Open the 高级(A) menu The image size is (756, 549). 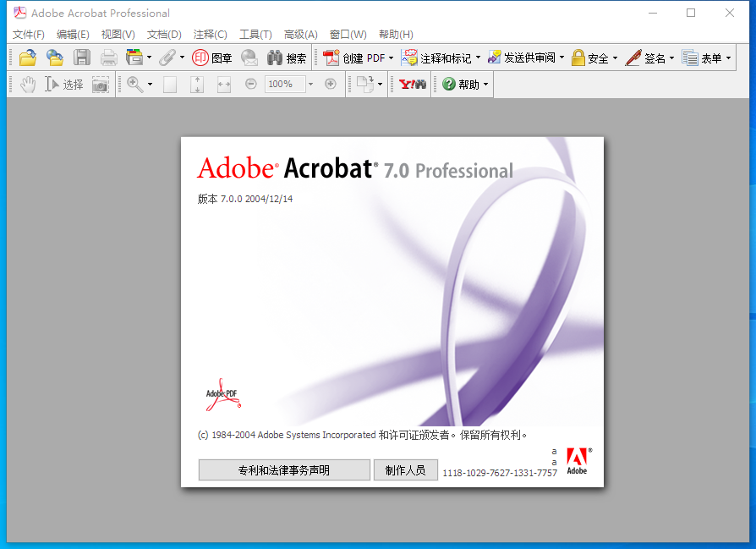pos(301,34)
